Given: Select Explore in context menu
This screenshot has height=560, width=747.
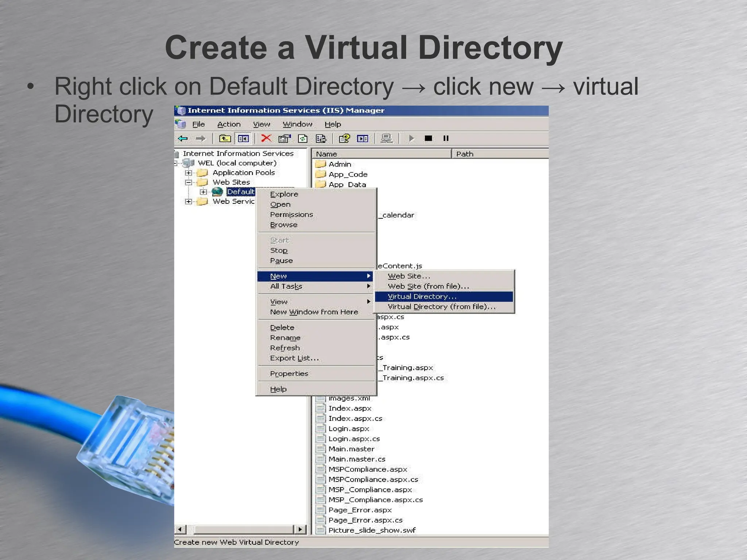Looking at the screenshot, I should pyautogui.click(x=316, y=194).
